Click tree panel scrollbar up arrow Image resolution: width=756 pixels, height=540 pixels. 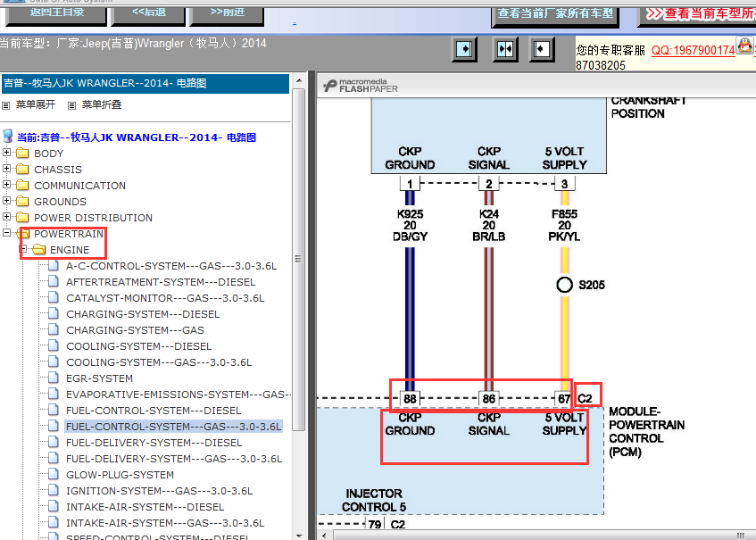point(299,80)
